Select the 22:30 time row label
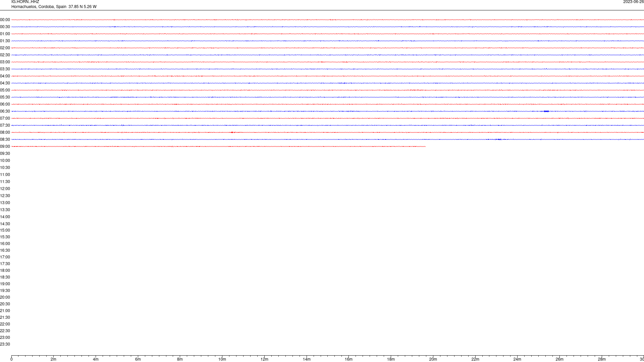Screen dimensions: 644x362 [5, 331]
